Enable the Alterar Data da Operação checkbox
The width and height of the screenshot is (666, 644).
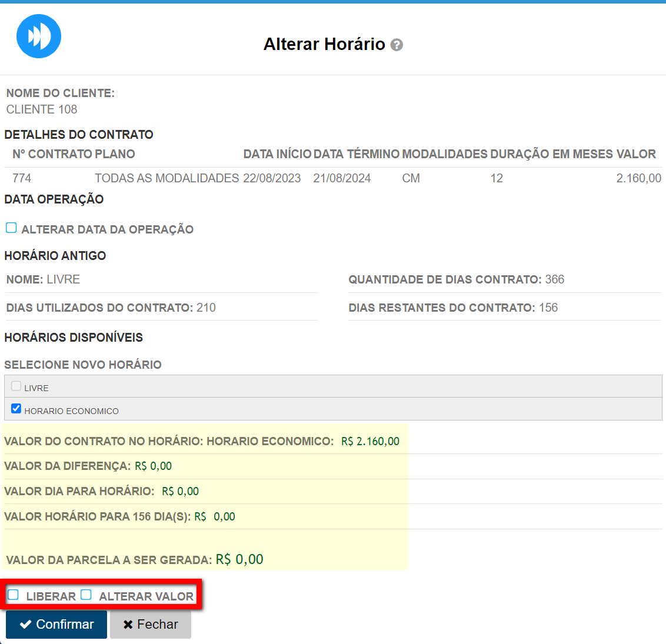(x=11, y=228)
